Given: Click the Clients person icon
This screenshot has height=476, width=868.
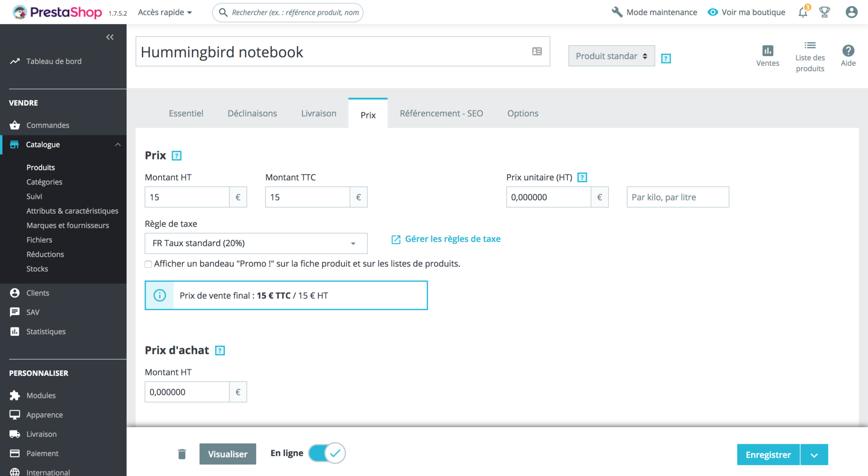Looking at the screenshot, I should coord(15,293).
